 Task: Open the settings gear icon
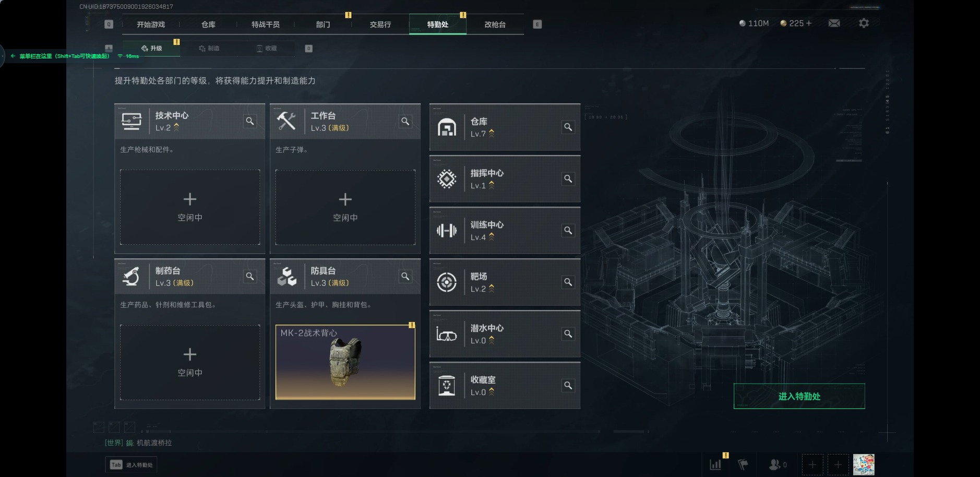864,23
